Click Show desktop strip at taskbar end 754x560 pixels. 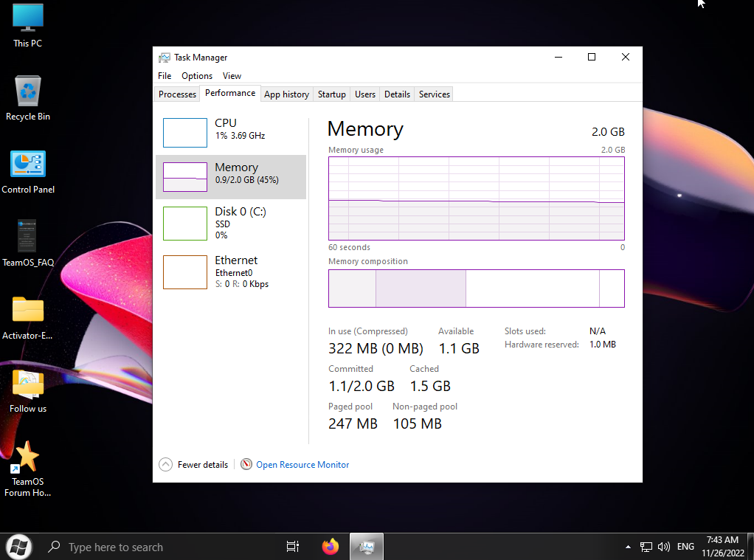coord(751,547)
